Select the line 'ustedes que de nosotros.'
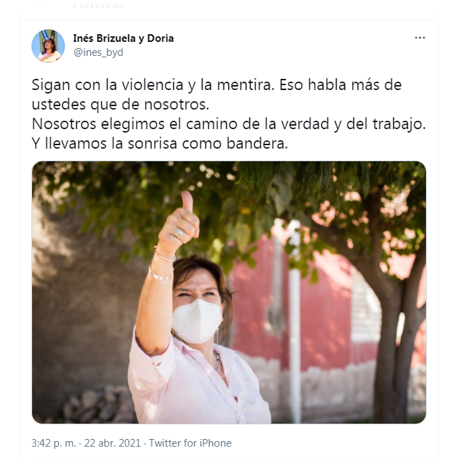This screenshot has width=456, height=476. point(121,105)
